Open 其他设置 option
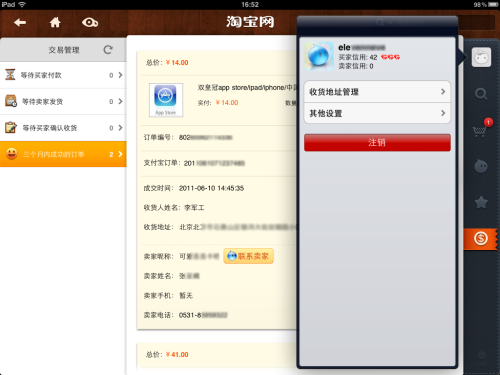 377,113
